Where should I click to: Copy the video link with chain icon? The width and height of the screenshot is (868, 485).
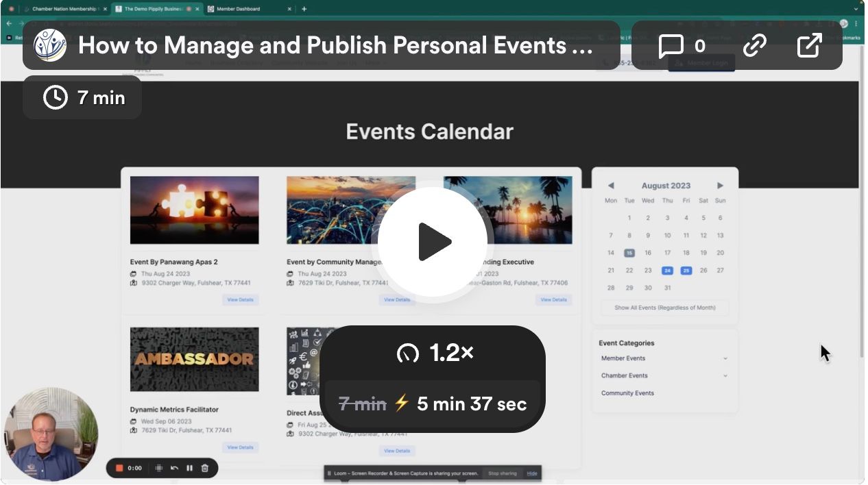[x=755, y=46]
